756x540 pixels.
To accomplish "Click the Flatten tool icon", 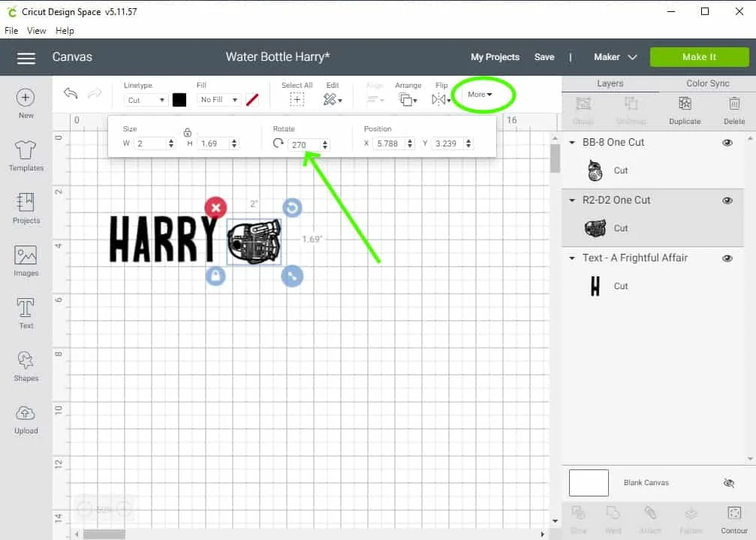I will coord(691,513).
